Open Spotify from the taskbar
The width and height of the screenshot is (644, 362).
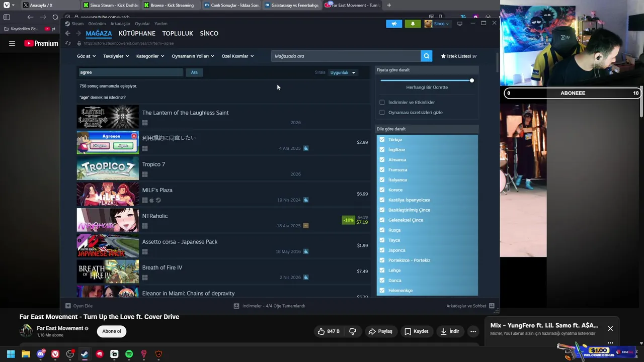point(129,354)
